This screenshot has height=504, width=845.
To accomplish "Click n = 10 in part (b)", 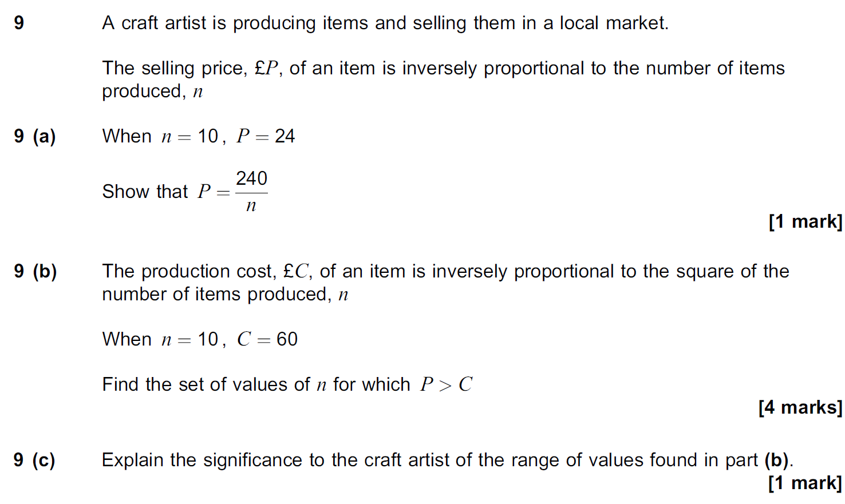I will click(189, 339).
